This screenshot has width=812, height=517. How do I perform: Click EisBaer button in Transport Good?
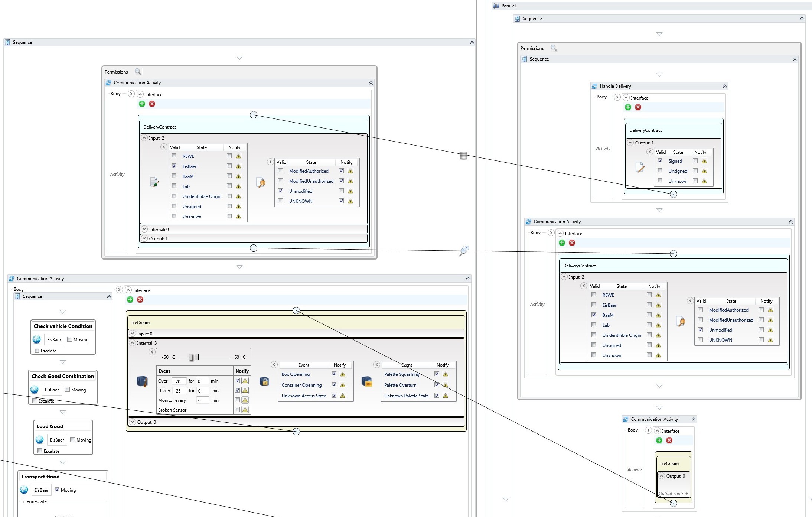pyautogui.click(x=42, y=490)
